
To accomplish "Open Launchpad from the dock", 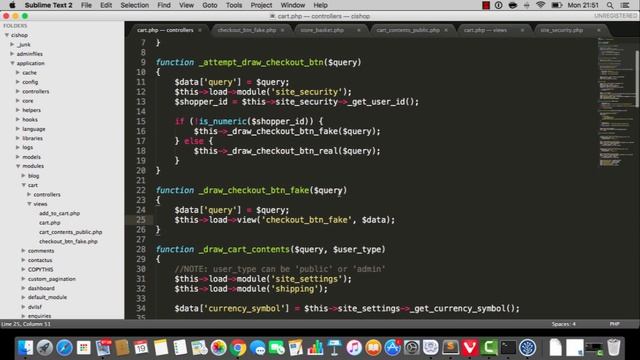I will 44,348.
